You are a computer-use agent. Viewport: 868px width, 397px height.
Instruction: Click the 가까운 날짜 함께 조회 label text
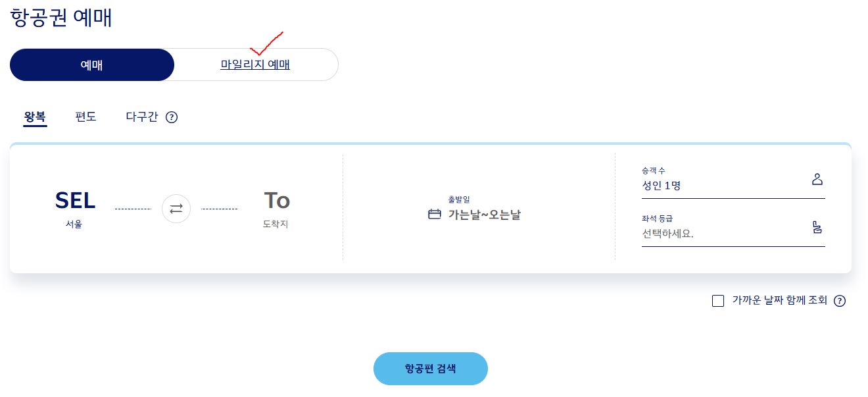coord(780,300)
